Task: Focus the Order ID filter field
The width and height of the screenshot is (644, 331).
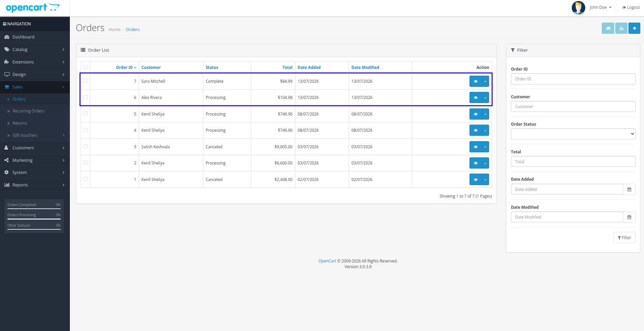Action: click(573, 79)
